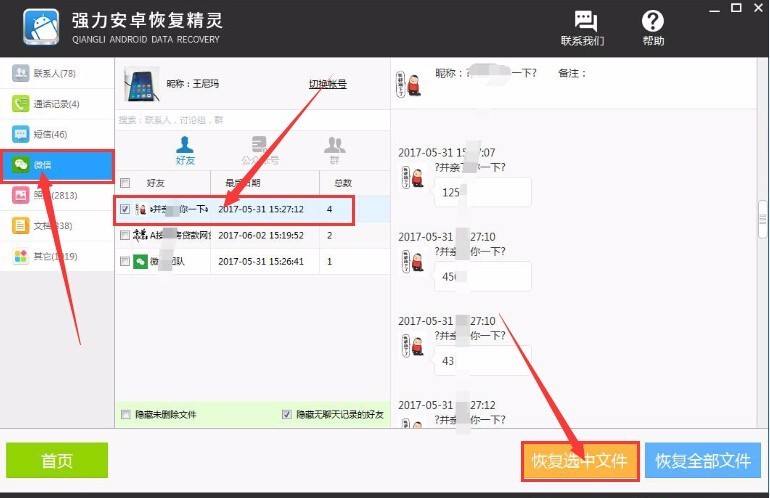Check the row dated 2017-05-31 15:26:41
This screenshot has height=498, width=770.
pos(125,261)
